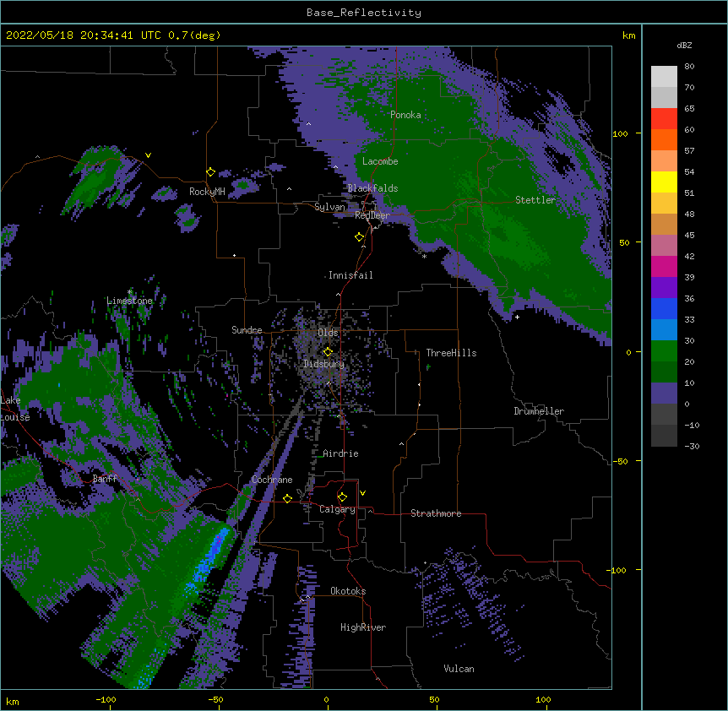Click the Okotoks city label

[348, 591]
